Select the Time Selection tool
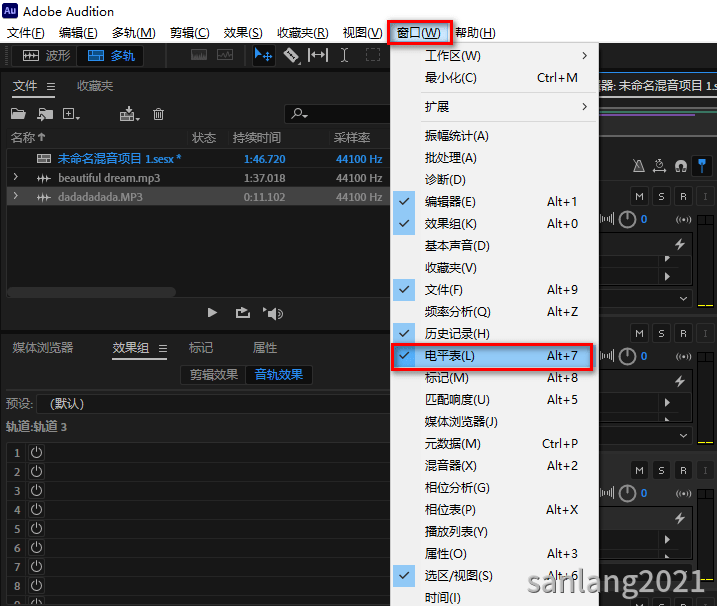The width and height of the screenshot is (717, 606). (x=344, y=55)
